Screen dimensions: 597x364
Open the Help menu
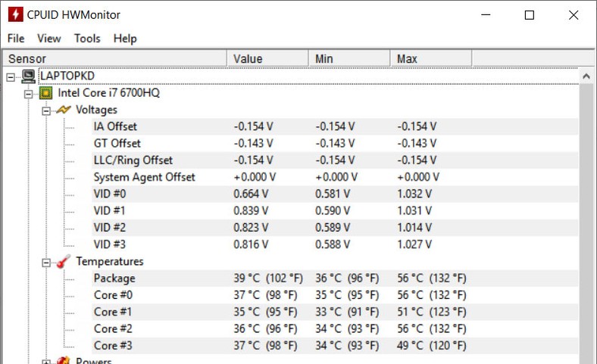[x=125, y=39]
